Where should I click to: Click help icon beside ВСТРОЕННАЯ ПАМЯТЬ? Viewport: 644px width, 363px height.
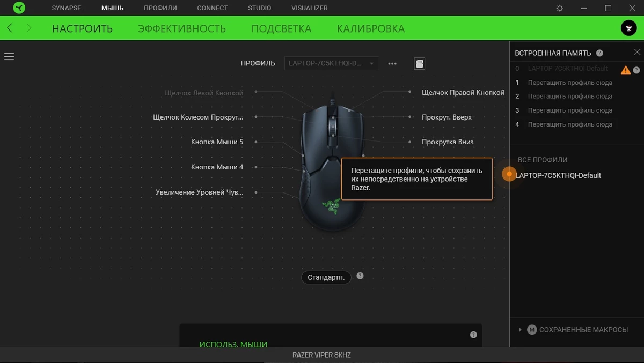[599, 53]
